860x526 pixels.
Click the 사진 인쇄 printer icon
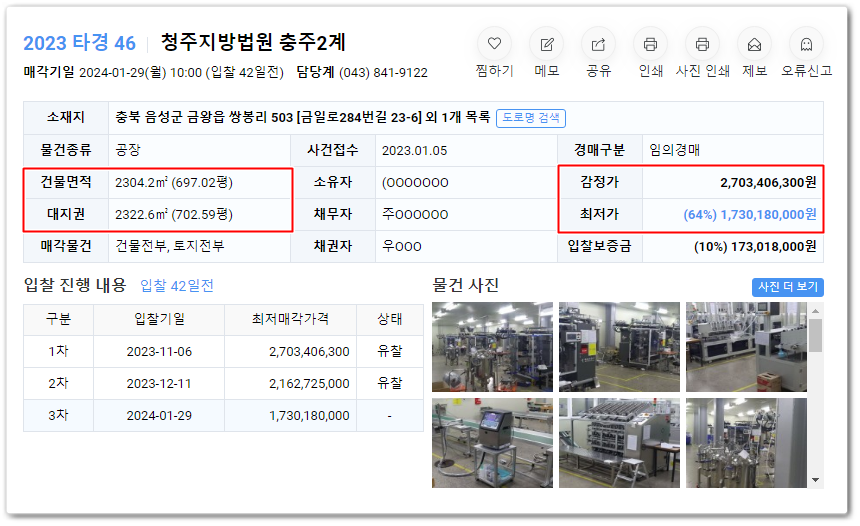702,44
